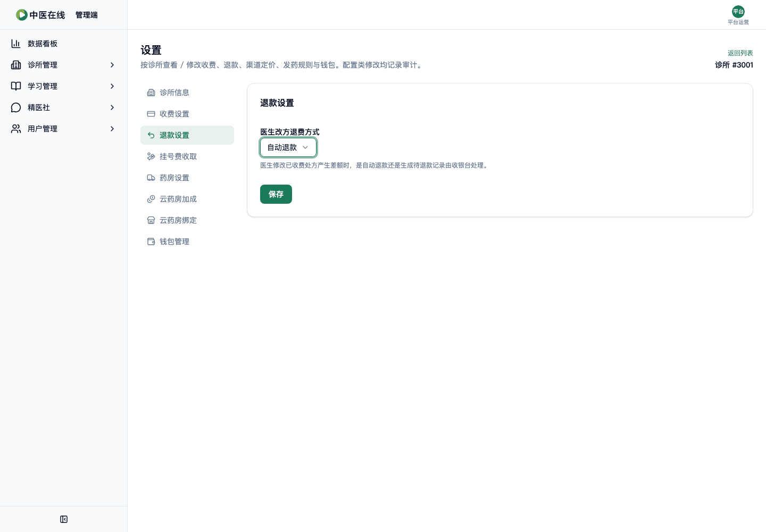The height and width of the screenshot is (532, 766).
Task: Switch to the 药房设置 tab
Action: [x=187, y=178]
